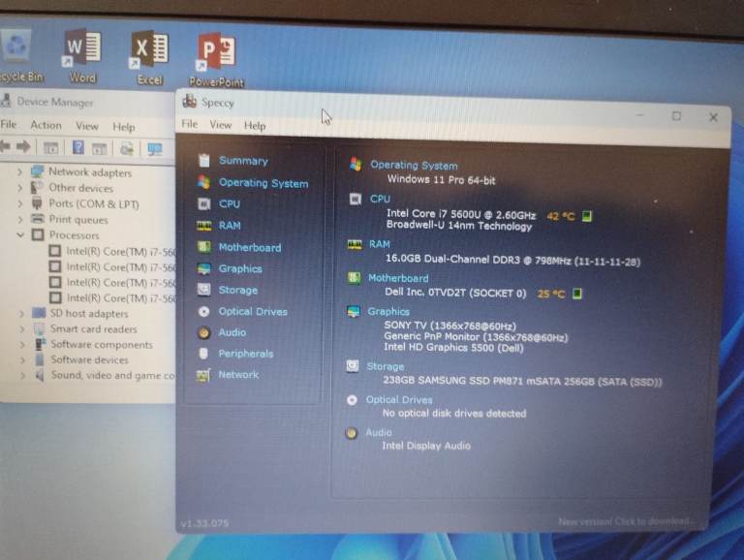The width and height of the screenshot is (744, 560).
Task: Open Speccy Help menu
Action: click(255, 126)
